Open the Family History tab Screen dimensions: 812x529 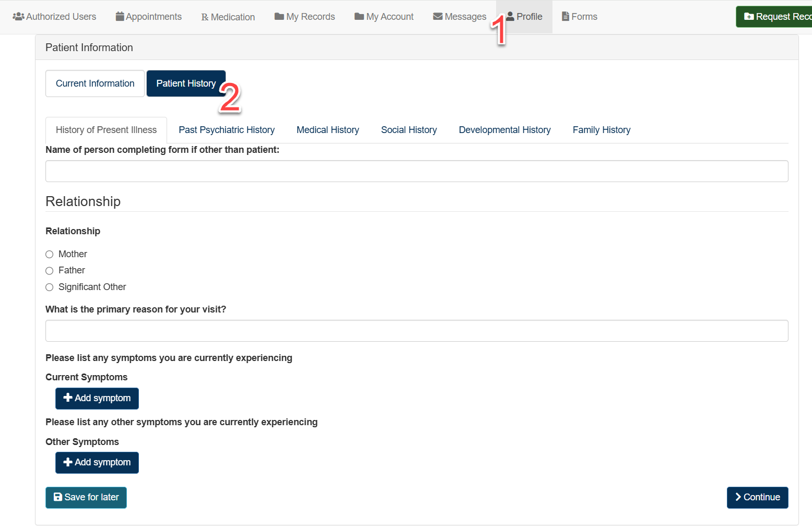tap(601, 130)
